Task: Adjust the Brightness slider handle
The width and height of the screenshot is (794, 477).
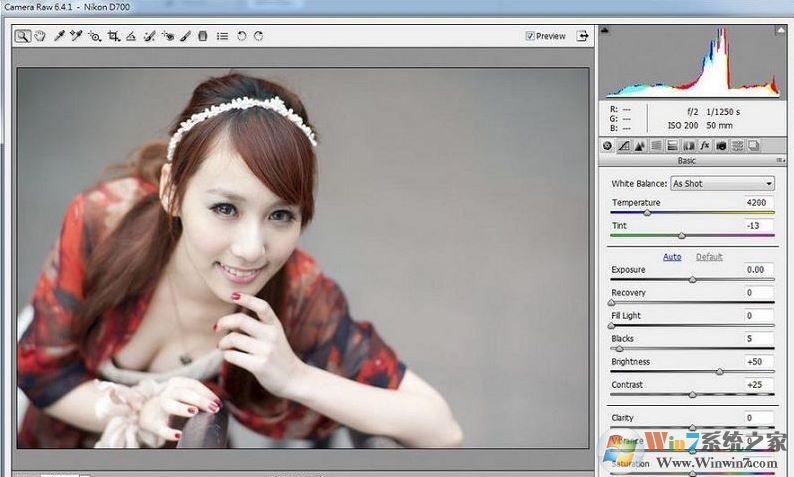Action: point(720,372)
